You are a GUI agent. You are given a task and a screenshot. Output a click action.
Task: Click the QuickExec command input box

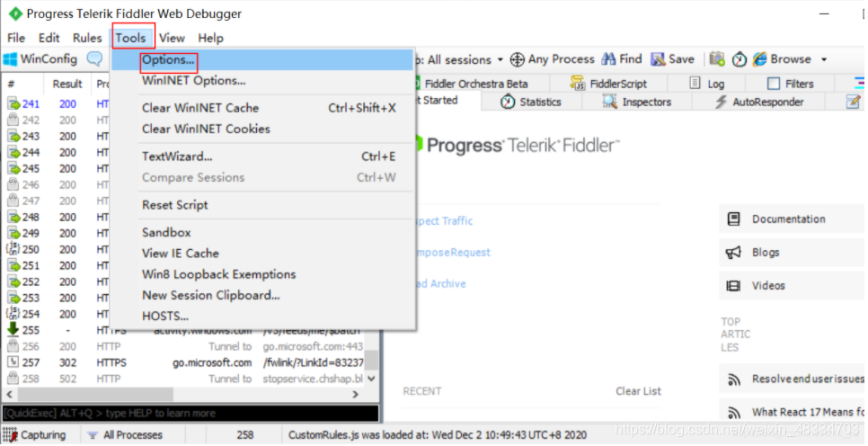(190, 414)
